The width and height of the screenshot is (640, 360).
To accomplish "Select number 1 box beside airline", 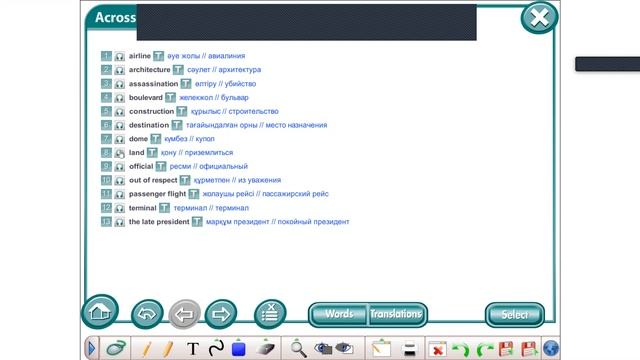I will [106, 56].
